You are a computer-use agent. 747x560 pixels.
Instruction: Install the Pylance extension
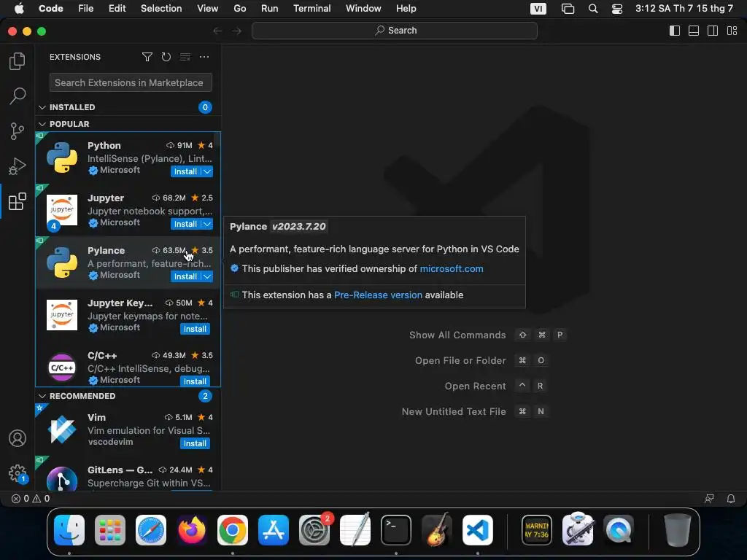tap(185, 276)
